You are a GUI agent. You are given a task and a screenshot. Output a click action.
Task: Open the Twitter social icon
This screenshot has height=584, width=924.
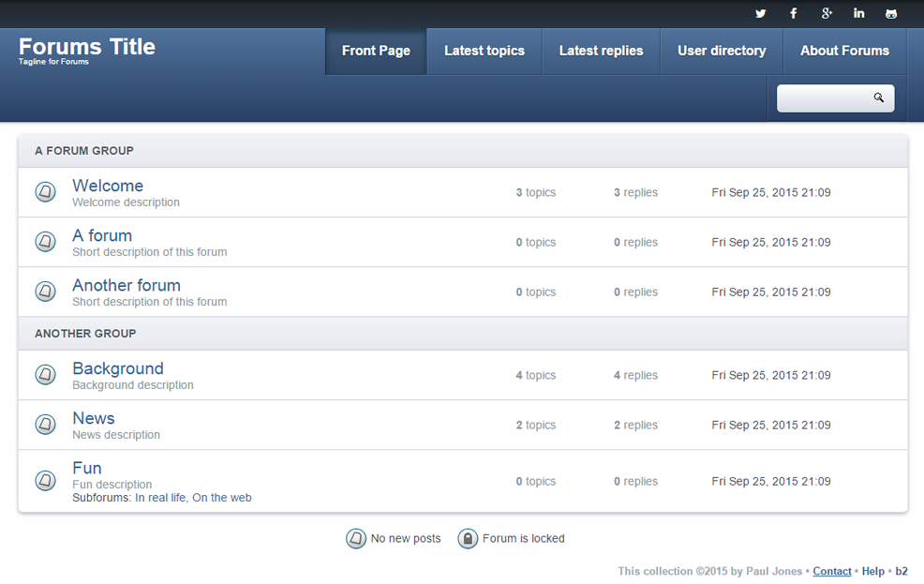click(761, 13)
